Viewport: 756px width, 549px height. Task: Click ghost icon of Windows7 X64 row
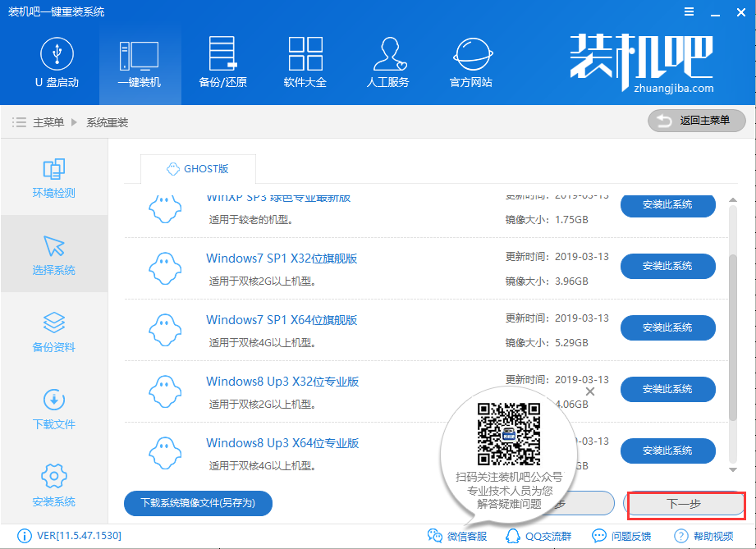tap(165, 330)
